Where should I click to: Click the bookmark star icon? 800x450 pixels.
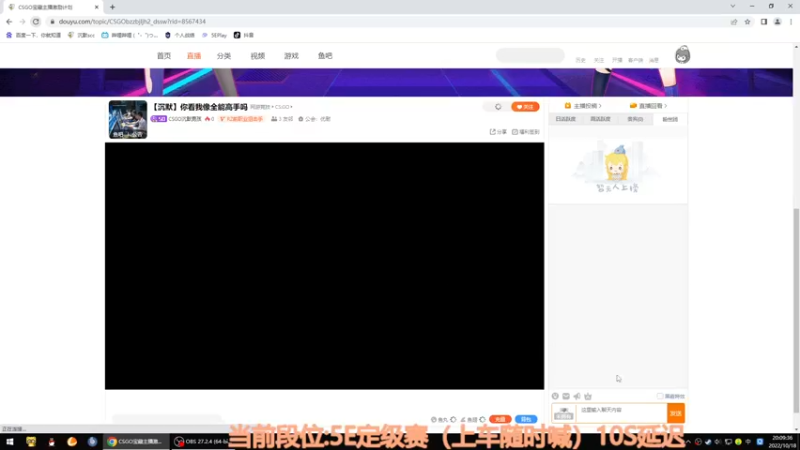[747, 21]
